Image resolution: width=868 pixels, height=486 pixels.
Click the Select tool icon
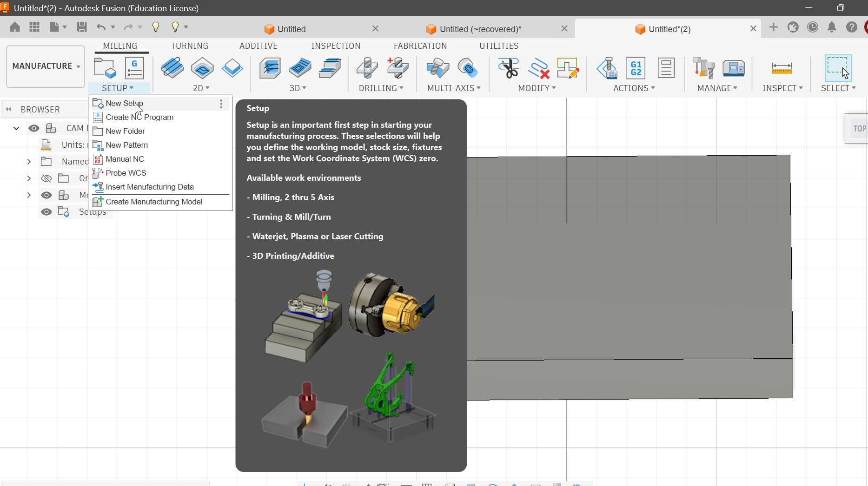tap(838, 68)
